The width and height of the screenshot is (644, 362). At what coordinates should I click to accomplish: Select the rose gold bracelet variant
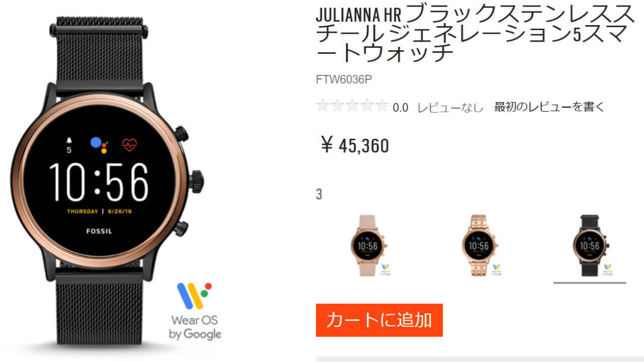[478, 245]
